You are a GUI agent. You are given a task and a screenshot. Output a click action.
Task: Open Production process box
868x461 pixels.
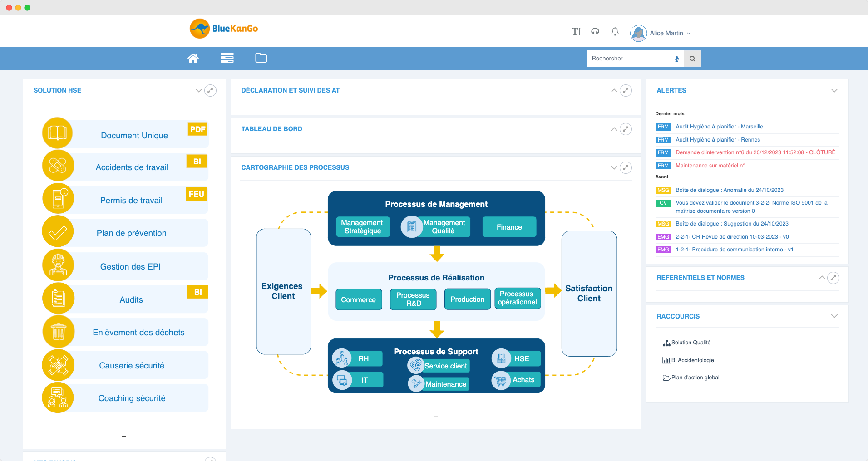click(467, 299)
